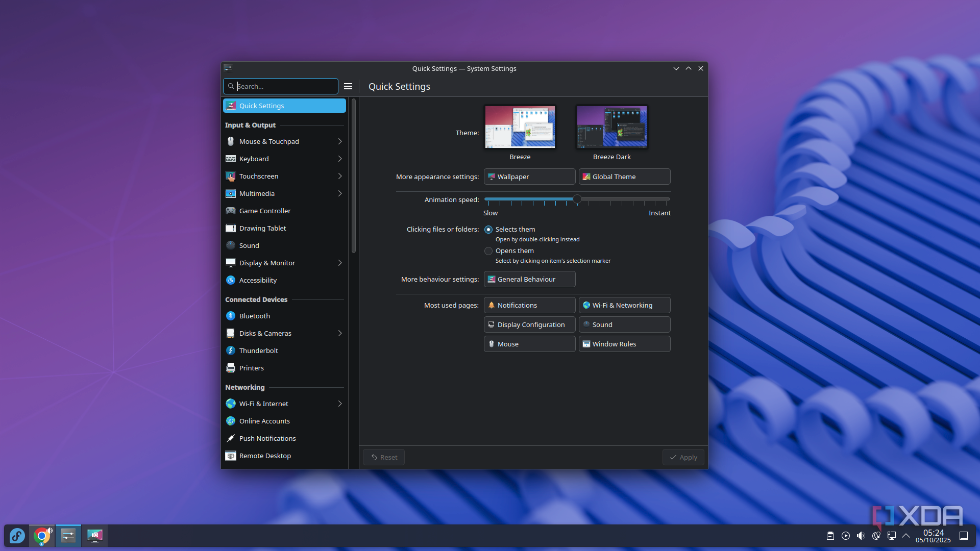Viewport: 980px width, 551px height.
Task: Select the 'Opens them' radio option
Action: point(488,251)
